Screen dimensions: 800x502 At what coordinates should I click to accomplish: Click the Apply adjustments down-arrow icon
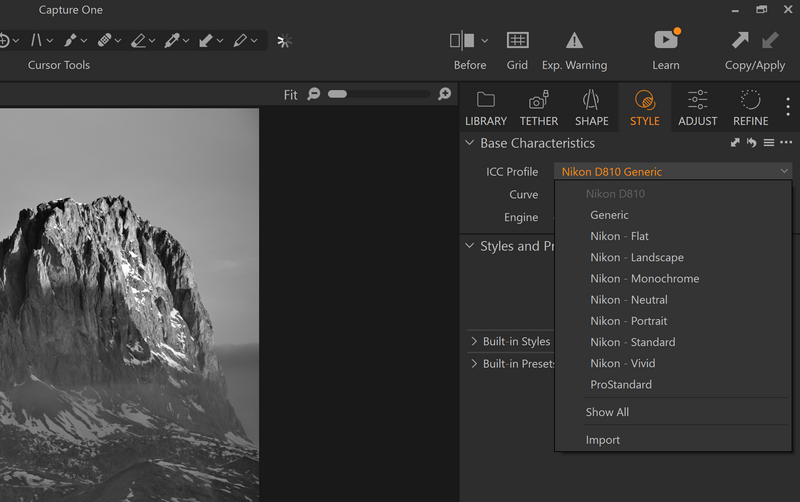[x=770, y=40]
